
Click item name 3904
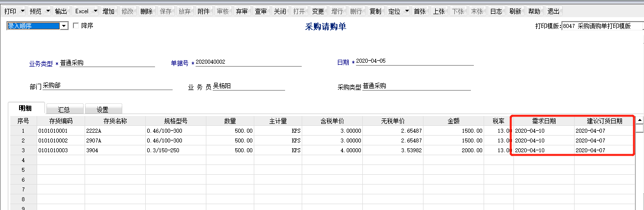[x=115, y=150]
